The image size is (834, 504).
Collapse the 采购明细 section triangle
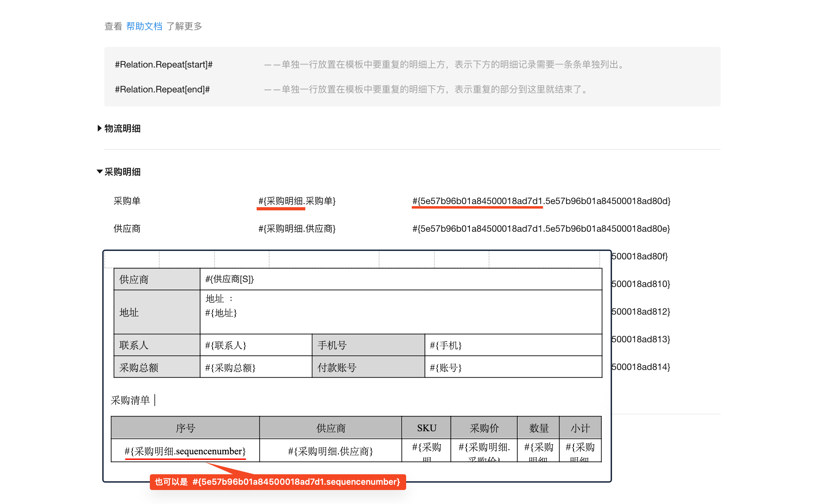coord(99,171)
